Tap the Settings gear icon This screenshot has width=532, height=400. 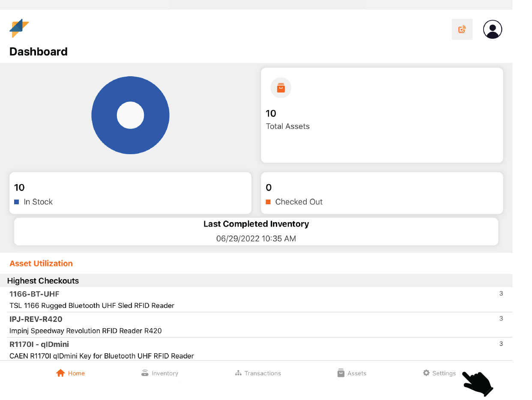click(x=426, y=373)
